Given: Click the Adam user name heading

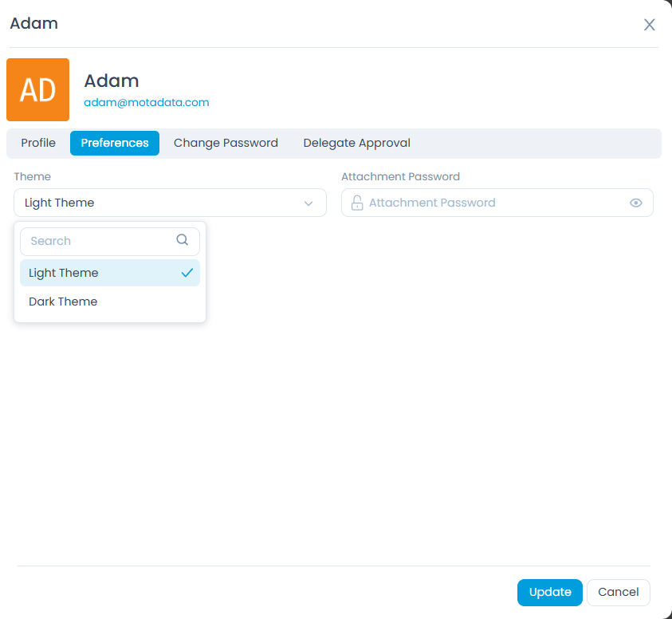Looking at the screenshot, I should [112, 81].
